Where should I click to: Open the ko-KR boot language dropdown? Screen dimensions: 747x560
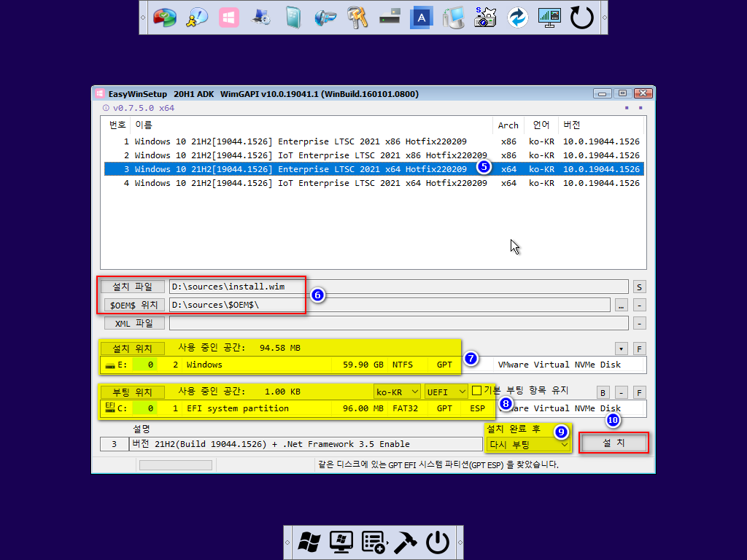(397, 392)
